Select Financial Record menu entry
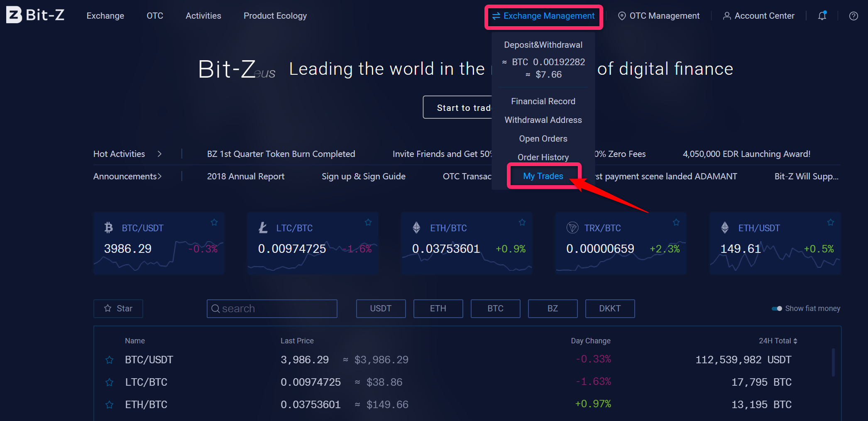868x421 pixels. pos(543,101)
